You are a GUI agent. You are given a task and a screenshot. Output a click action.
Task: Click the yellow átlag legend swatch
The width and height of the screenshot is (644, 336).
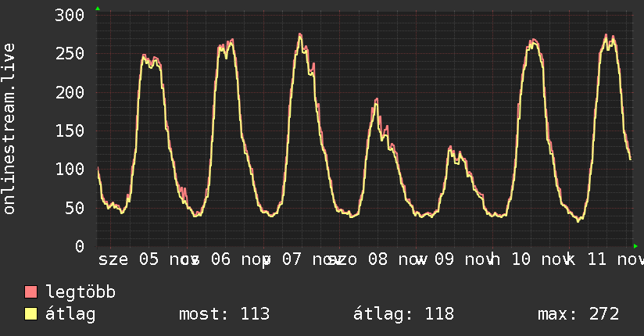31,314
